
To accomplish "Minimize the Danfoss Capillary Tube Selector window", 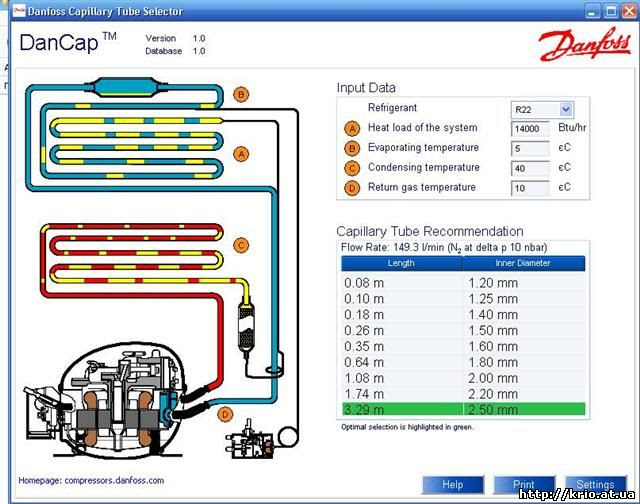I will pyautogui.click(x=592, y=11).
